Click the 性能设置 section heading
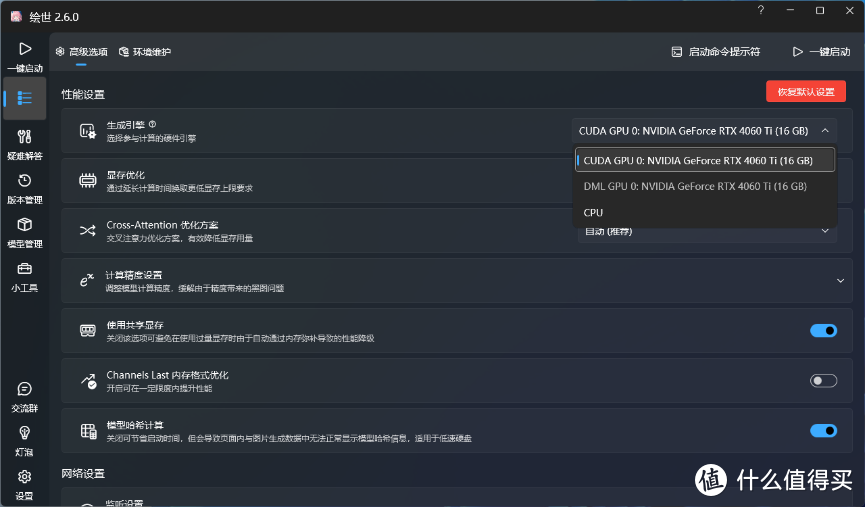 point(83,94)
